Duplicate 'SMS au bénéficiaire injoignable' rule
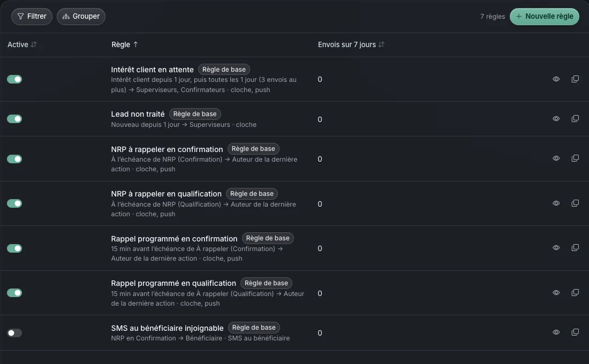 tap(575, 332)
